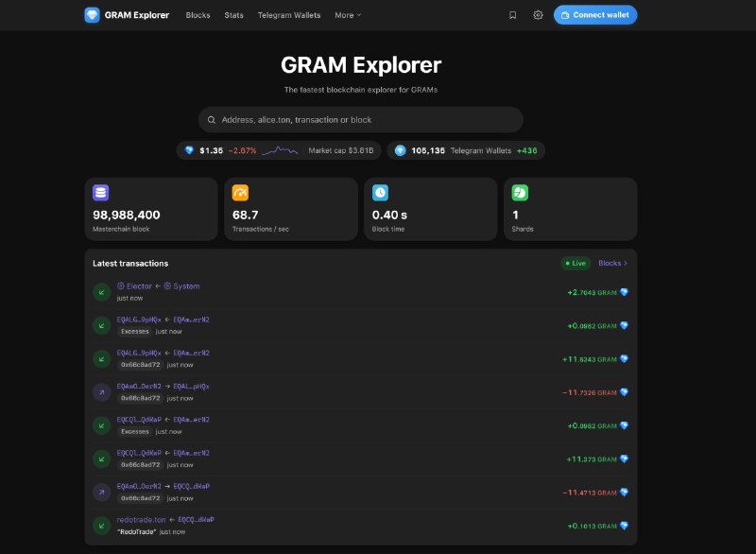Open Telegram Wallets menu item

coord(289,15)
